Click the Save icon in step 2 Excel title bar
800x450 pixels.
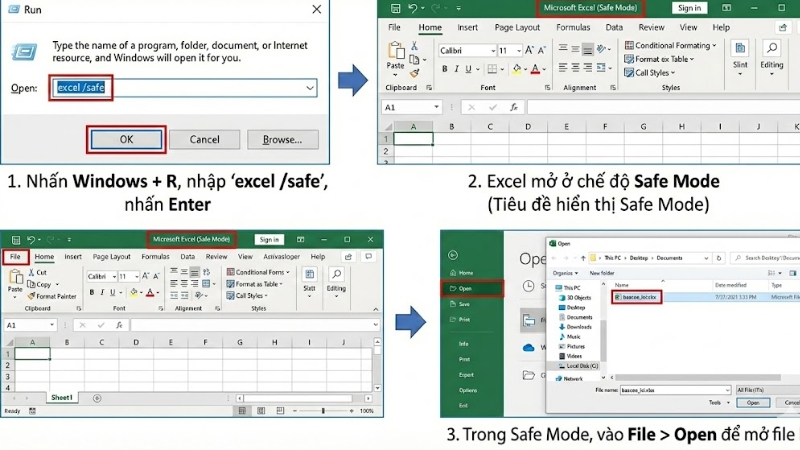click(395, 8)
